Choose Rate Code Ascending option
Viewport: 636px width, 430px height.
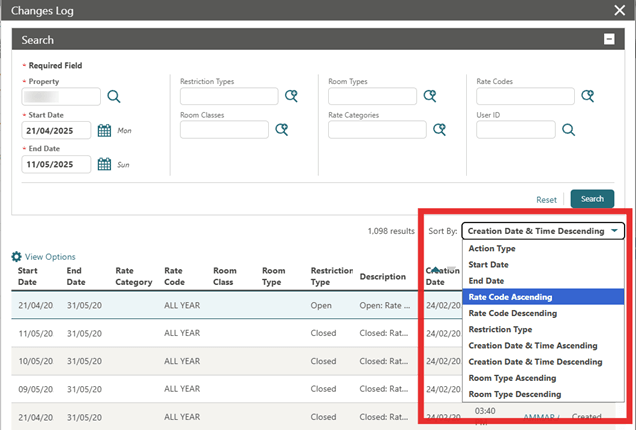coord(543,297)
